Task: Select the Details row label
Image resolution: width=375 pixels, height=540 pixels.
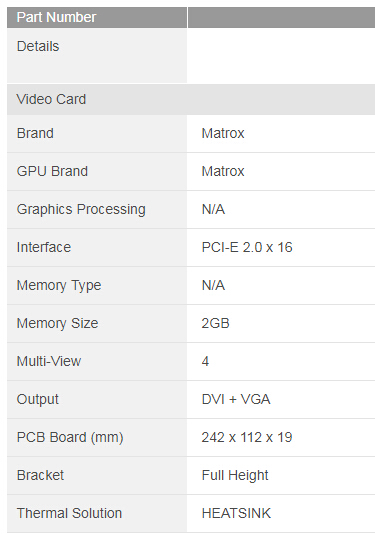Action: (x=38, y=46)
